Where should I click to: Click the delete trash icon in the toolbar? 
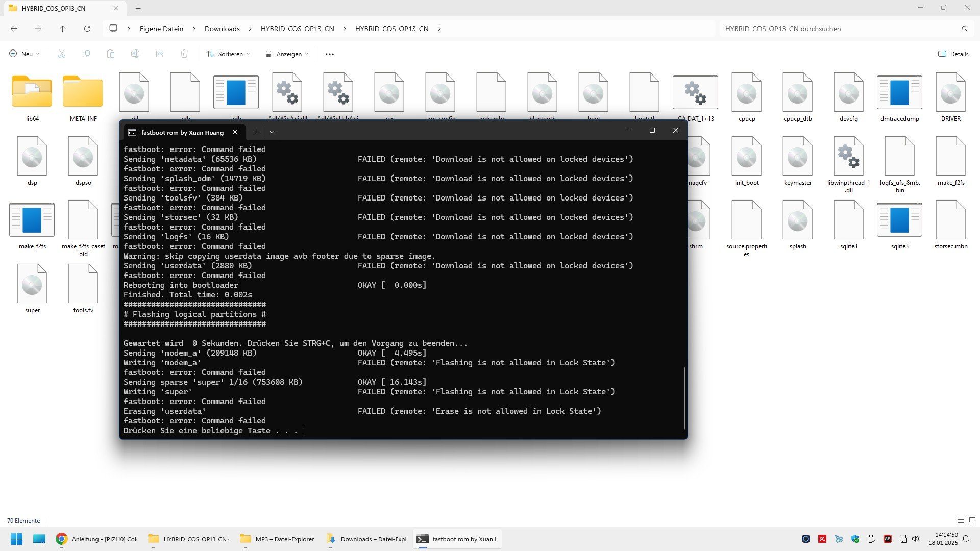(184, 54)
